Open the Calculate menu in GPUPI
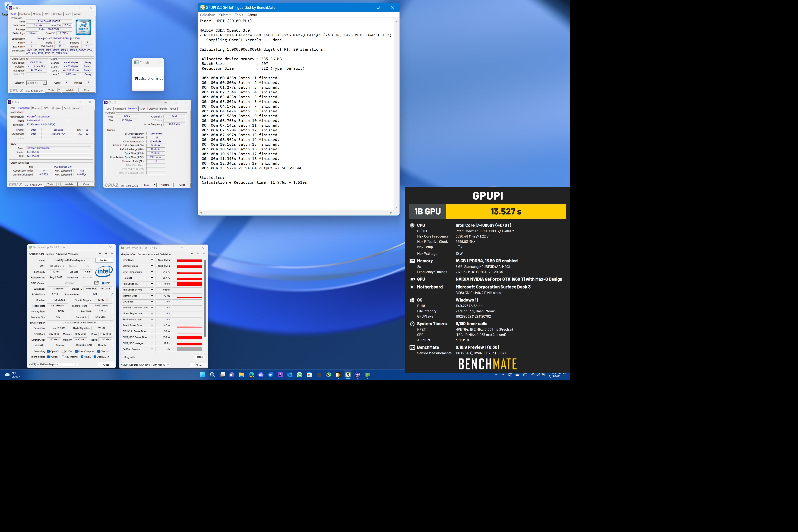The image size is (798, 532). coord(207,15)
